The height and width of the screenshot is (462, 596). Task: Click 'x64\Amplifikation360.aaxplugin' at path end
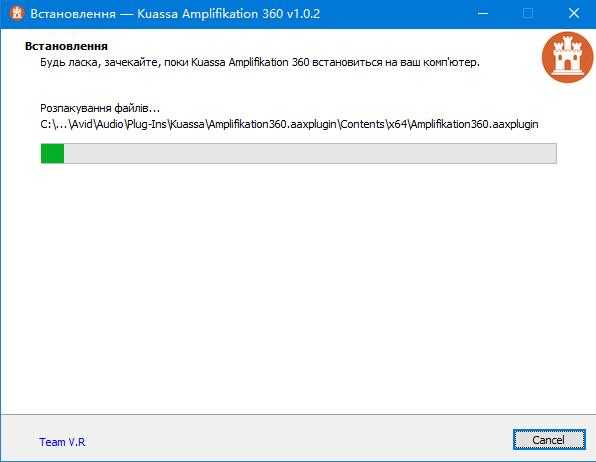tap(463, 124)
